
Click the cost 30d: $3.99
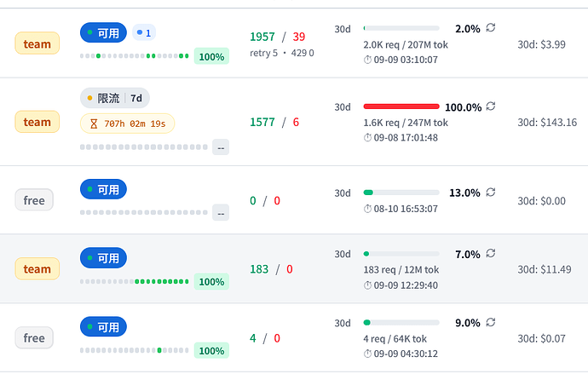tap(541, 44)
